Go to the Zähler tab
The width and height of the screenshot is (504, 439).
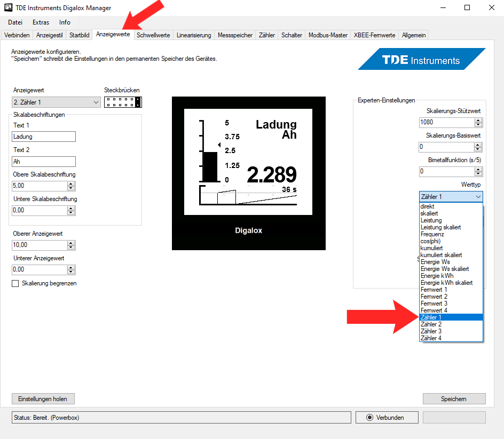pos(267,35)
